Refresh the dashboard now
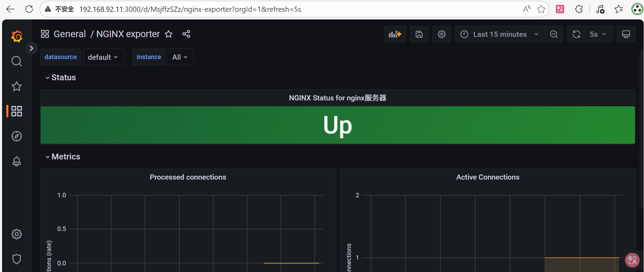The width and height of the screenshot is (644, 272). click(x=576, y=34)
